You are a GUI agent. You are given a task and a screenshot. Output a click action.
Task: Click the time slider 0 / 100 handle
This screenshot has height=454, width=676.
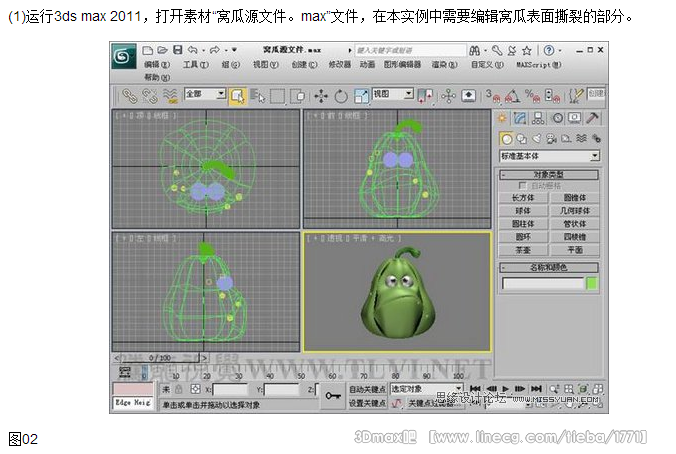tap(160, 358)
